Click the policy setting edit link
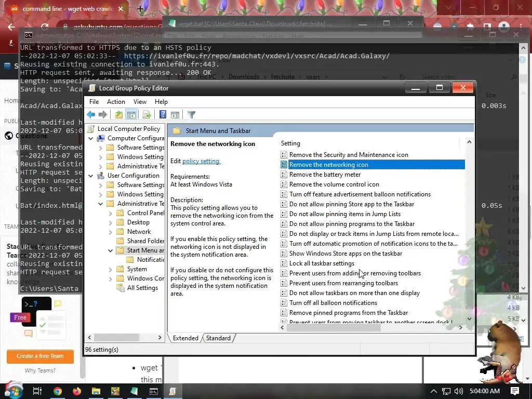Image resolution: width=532 pixels, height=399 pixels. [x=201, y=161]
